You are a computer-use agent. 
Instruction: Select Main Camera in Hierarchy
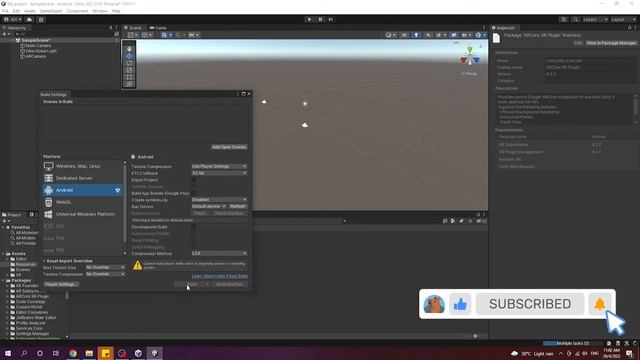click(38, 46)
